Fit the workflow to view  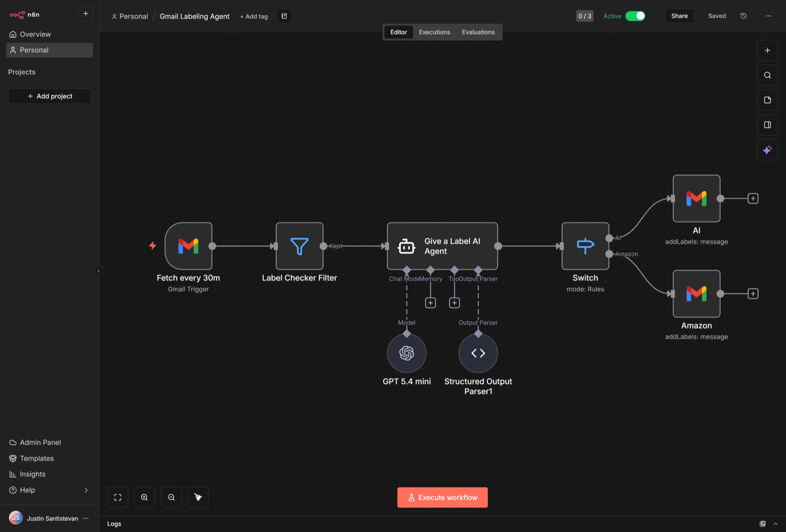coord(118,498)
